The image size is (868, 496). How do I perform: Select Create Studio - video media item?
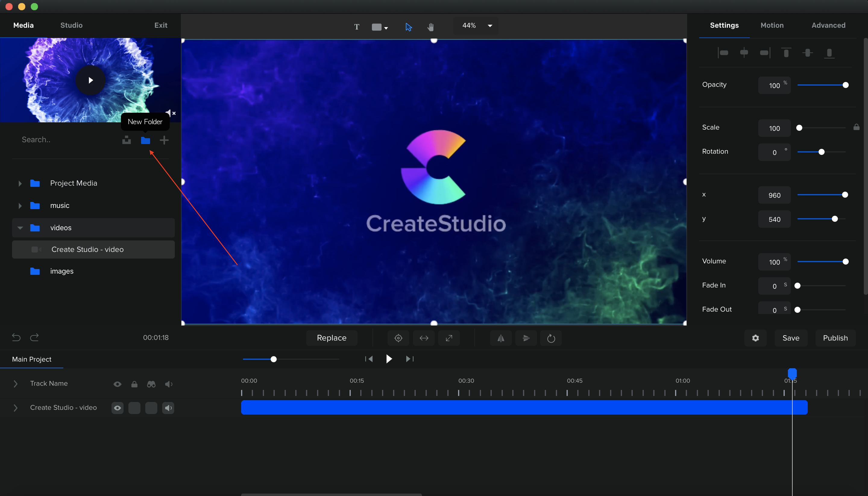[x=93, y=250]
